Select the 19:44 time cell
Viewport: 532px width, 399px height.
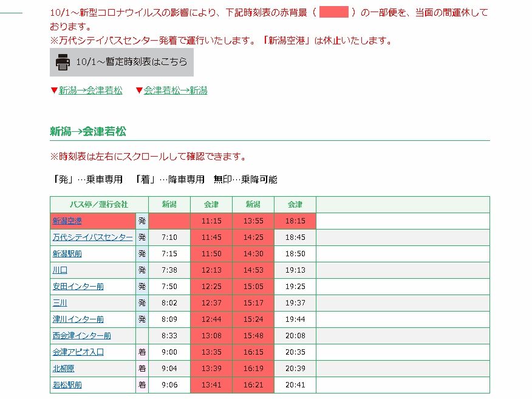(x=295, y=319)
